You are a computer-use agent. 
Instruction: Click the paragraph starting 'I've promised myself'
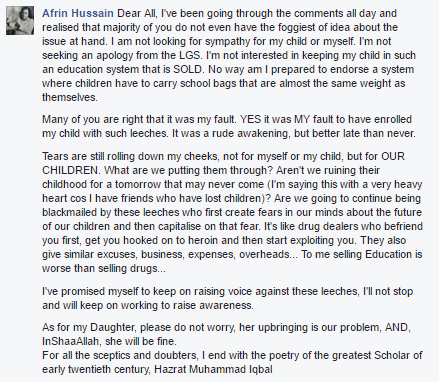coord(228,298)
